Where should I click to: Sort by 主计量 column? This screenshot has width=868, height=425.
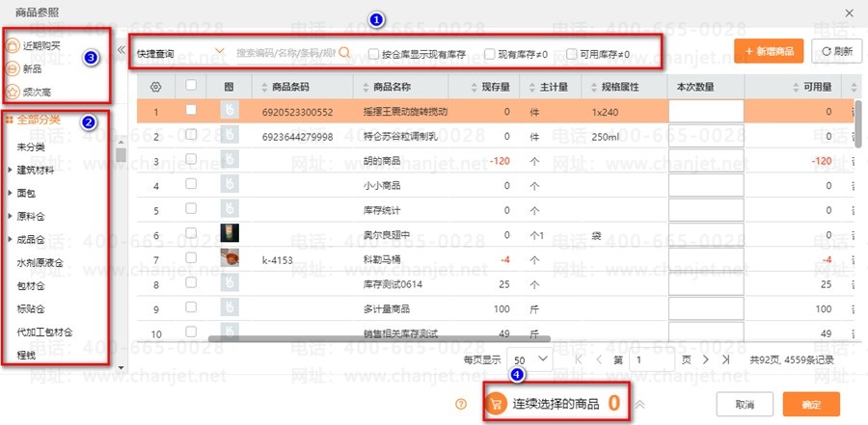531,88
